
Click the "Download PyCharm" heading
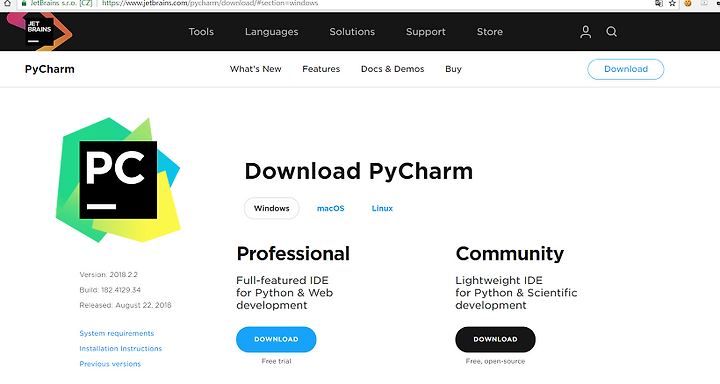(359, 171)
